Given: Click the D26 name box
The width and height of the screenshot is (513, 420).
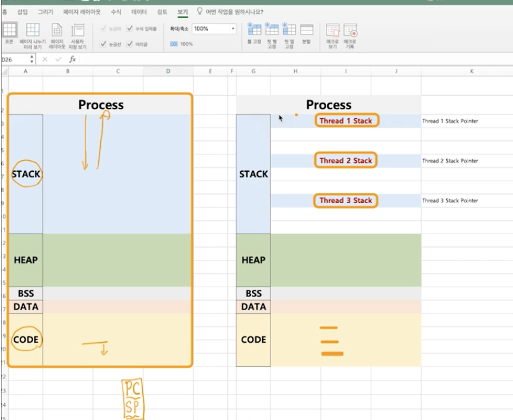Looking at the screenshot, I should [x=15, y=59].
